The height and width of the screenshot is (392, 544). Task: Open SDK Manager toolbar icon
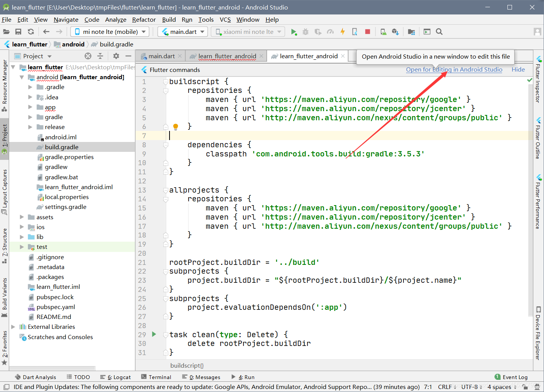[x=395, y=32]
